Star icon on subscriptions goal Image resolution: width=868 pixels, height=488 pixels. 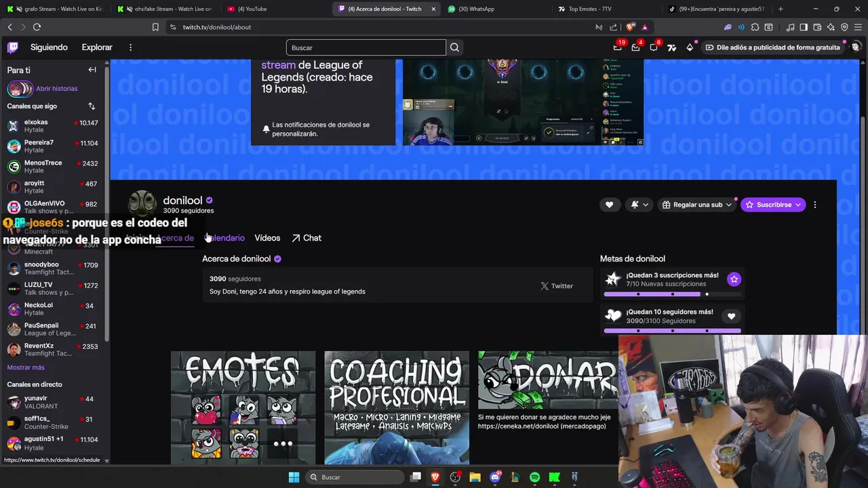coord(734,279)
